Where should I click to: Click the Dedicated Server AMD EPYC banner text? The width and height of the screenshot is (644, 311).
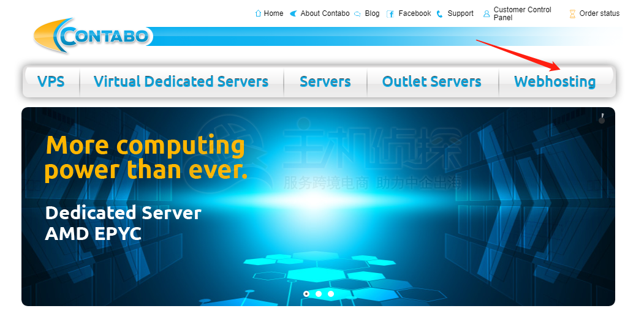tap(123, 223)
